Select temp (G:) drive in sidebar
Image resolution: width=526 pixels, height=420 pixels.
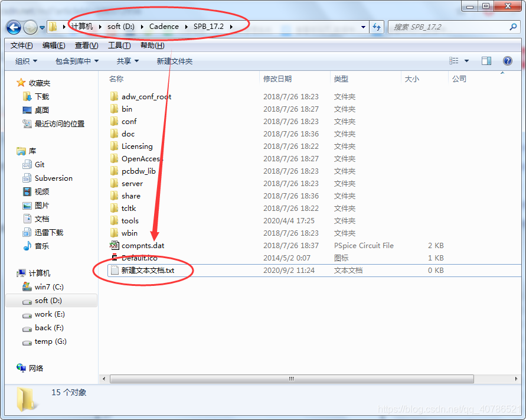(44, 341)
